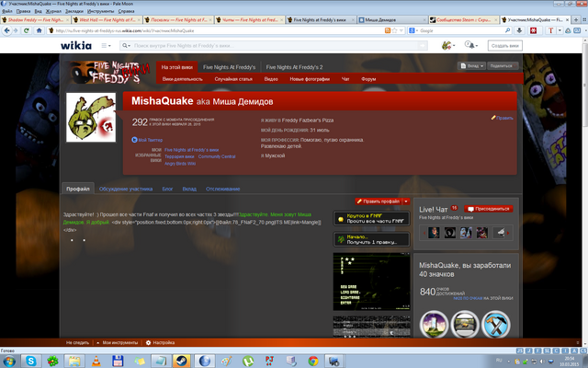Open the Инструменты menu in menu bar

tap(100, 11)
